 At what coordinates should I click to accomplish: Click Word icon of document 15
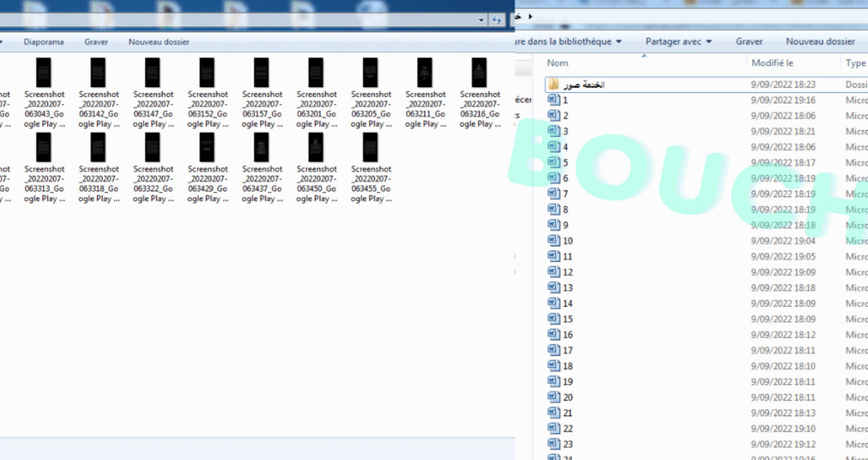click(554, 319)
